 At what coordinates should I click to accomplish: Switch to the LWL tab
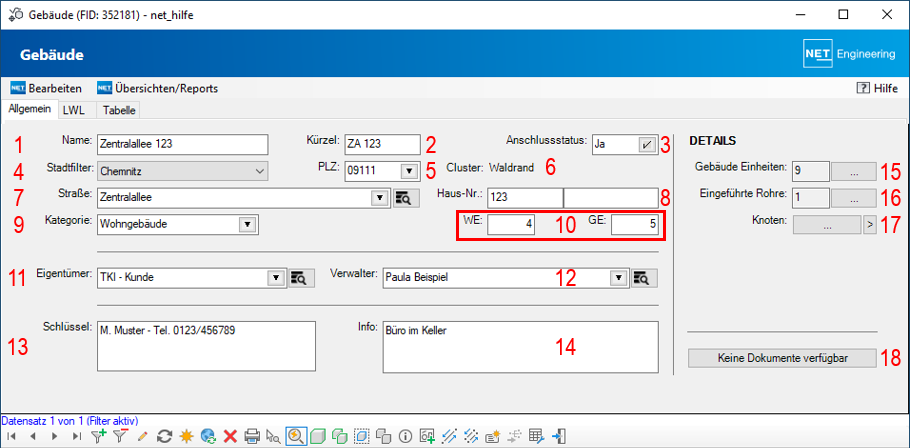coord(73,111)
